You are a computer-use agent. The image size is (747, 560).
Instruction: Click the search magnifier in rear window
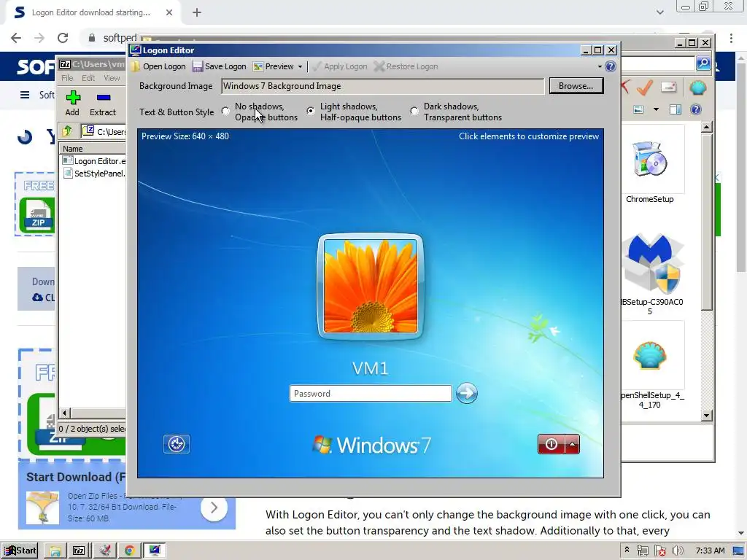(x=703, y=63)
